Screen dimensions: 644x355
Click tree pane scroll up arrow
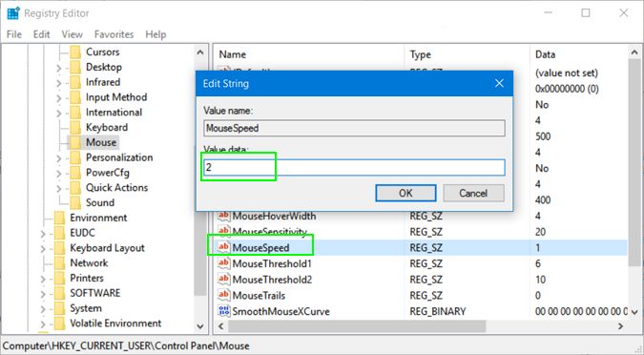point(200,52)
